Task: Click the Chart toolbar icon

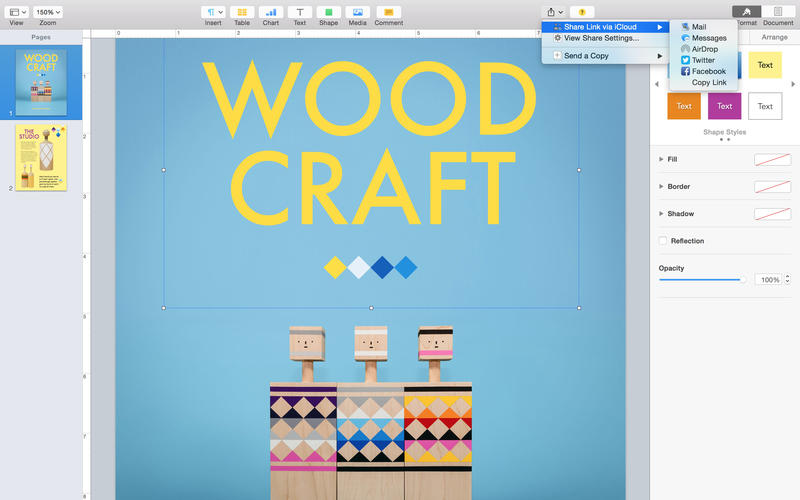Action: (271, 12)
